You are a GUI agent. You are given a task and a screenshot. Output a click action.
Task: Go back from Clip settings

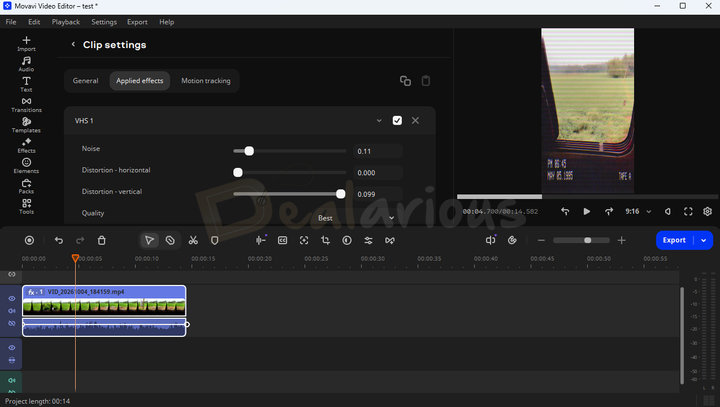click(x=73, y=44)
